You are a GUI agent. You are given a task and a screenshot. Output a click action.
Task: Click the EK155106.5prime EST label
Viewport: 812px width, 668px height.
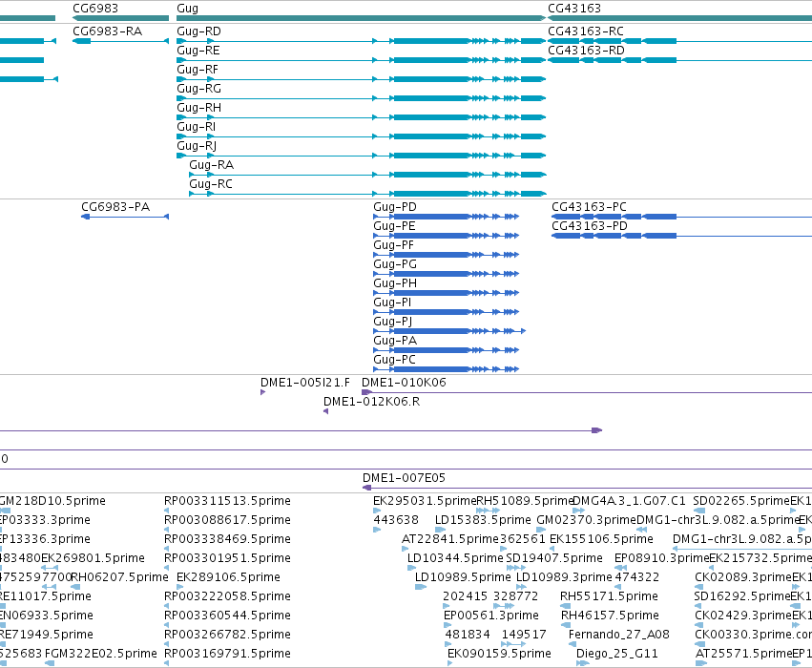click(601, 539)
